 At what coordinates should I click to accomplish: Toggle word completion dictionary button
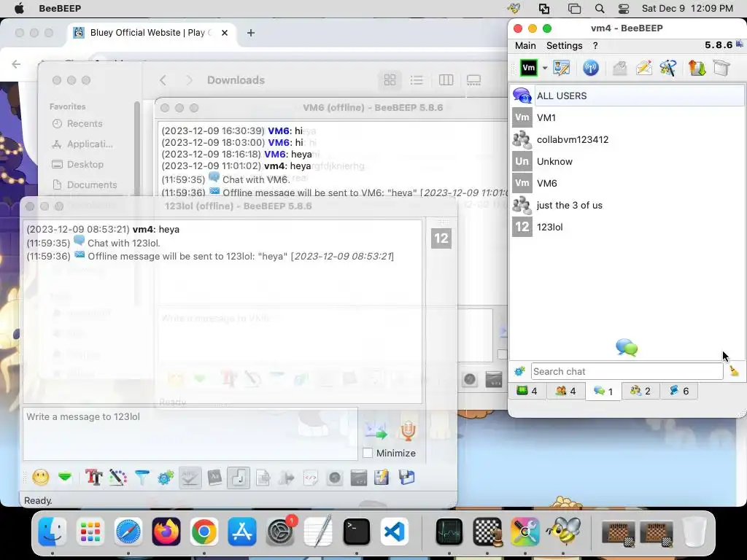(214, 477)
